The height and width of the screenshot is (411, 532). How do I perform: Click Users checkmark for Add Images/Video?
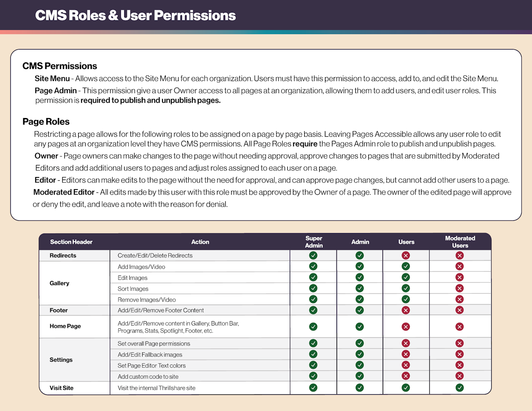406,266
